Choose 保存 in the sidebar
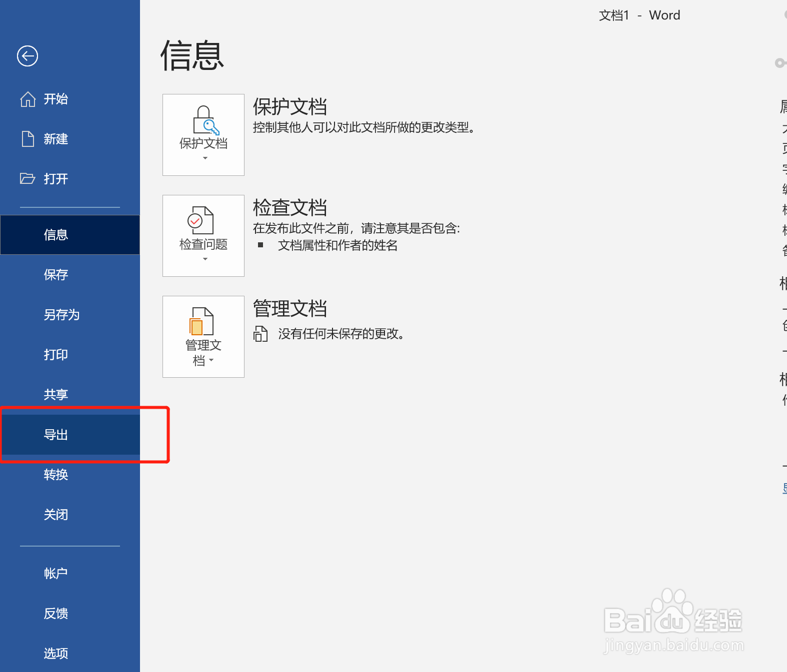Image resolution: width=787 pixels, height=672 pixels. pos(70,275)
